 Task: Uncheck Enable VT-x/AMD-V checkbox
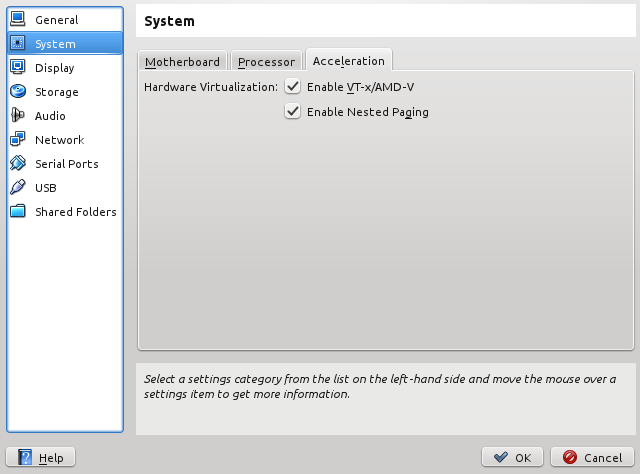point(293,87)
